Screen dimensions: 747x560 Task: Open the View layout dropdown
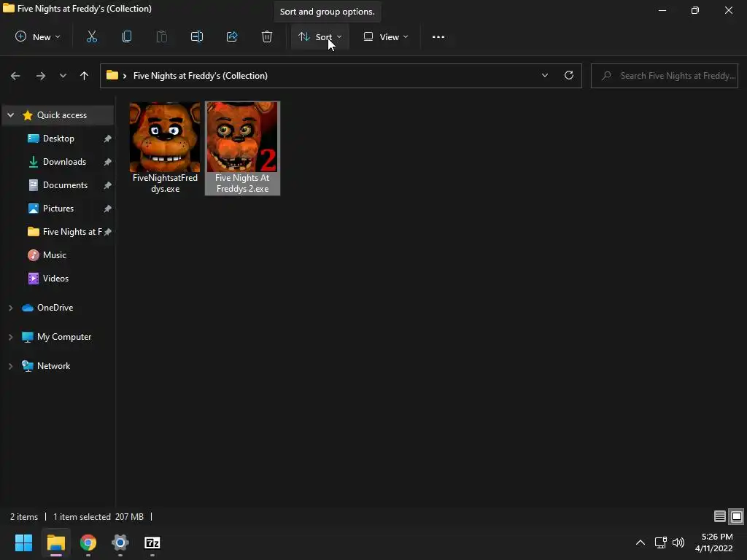[386, 36]
